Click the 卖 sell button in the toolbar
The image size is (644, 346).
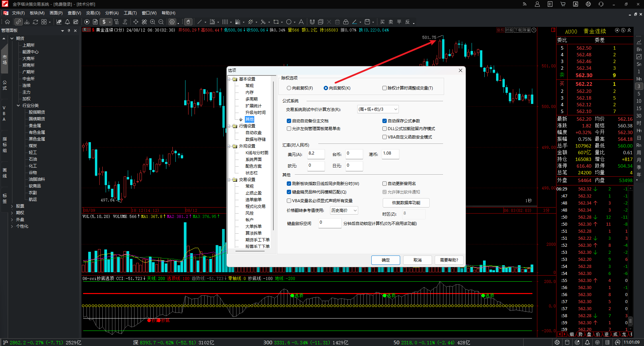[x=391, y=22]
